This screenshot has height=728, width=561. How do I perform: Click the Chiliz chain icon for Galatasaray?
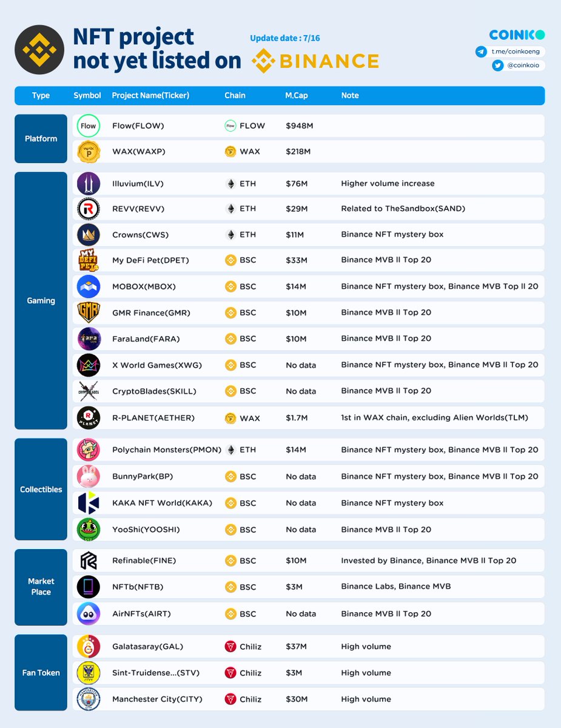[x=231, y=646]
